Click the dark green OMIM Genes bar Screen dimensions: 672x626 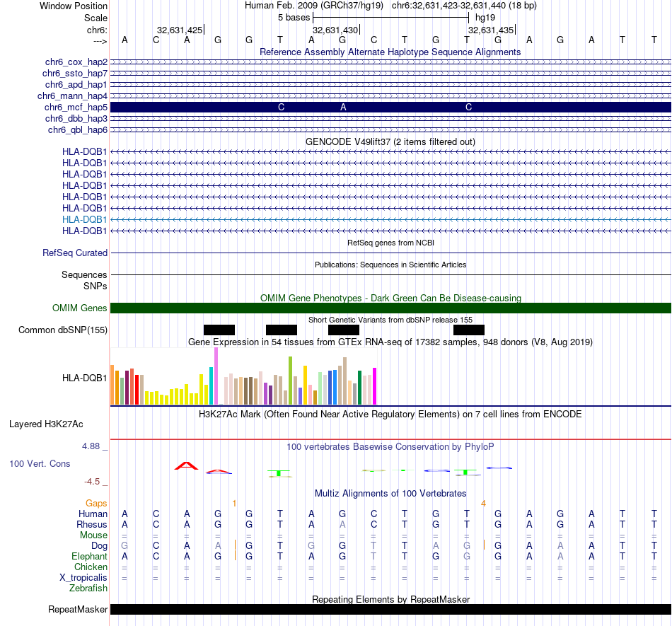click(x=390, y=308)
